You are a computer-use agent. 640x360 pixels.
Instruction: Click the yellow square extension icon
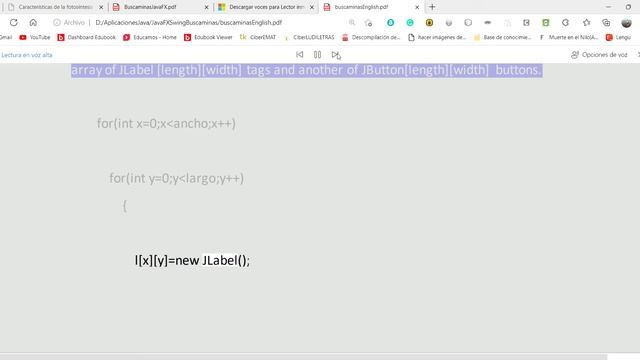tap(429, 23)
